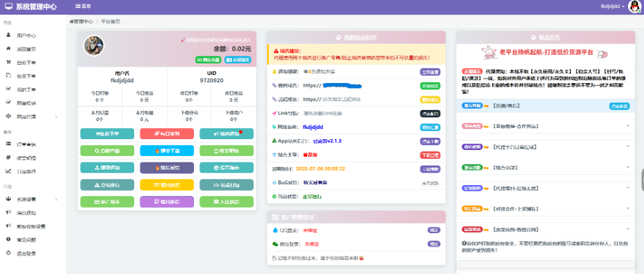
Task: Click the green 自助查单 search button
Action: (107, 151)
